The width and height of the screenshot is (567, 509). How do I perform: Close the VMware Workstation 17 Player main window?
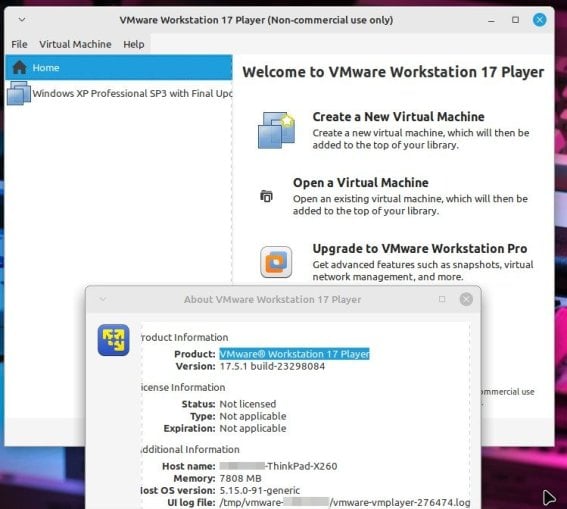(539, 20)
